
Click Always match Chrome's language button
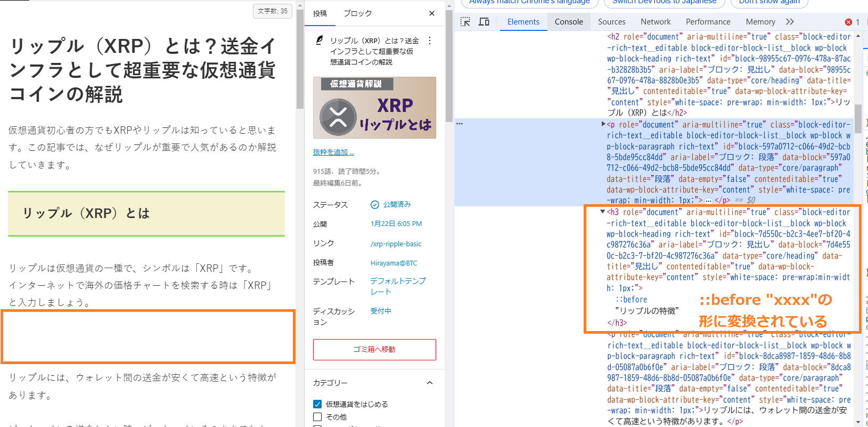(x=529, y=2)
